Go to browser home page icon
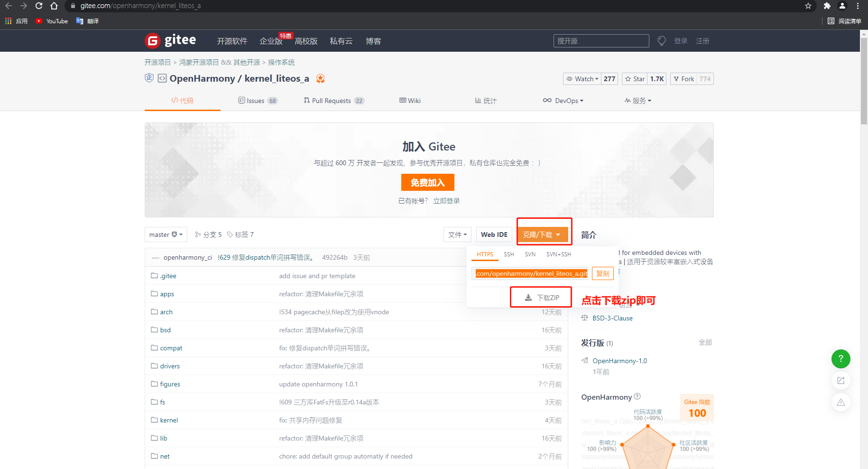The width and height of the screenshot is (868, 469). (54, 6)
